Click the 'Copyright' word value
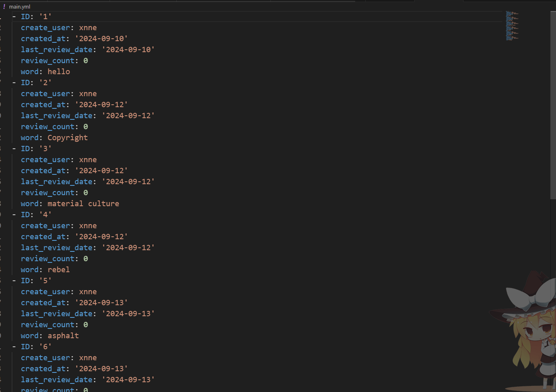 point(68,137)
